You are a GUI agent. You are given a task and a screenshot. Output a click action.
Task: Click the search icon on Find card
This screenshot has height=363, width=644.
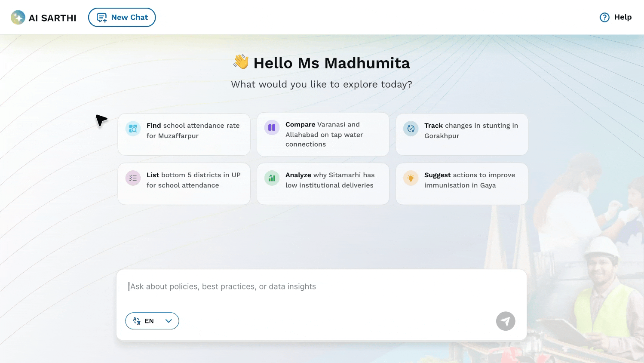[x=133, y=129]
